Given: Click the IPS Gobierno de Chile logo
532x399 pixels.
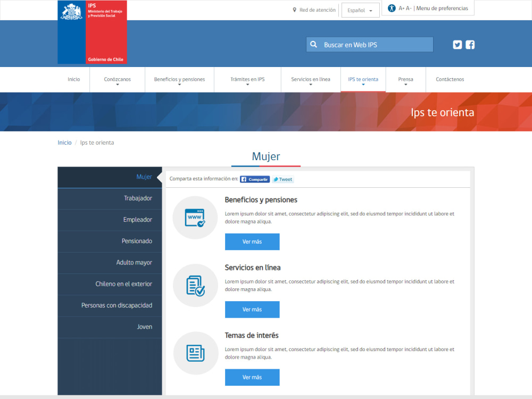Looking at the screenshot, I should [92, 32].
